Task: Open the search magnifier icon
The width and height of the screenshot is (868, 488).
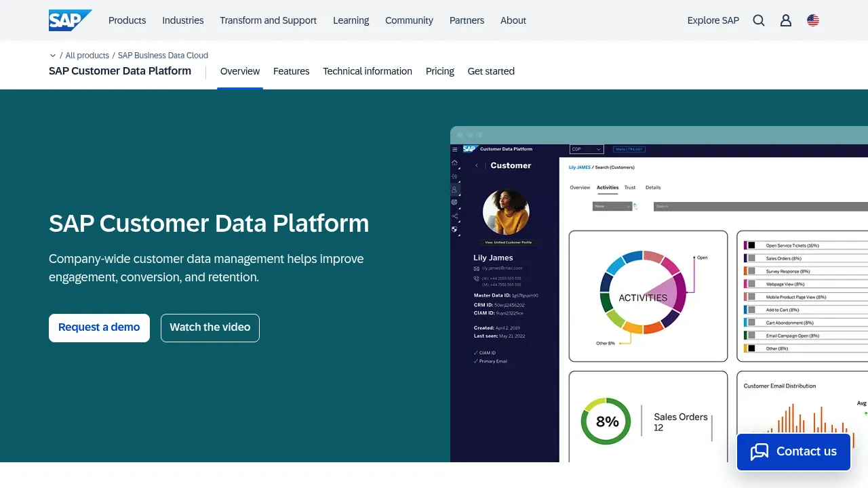Action: tap(759, 20)
